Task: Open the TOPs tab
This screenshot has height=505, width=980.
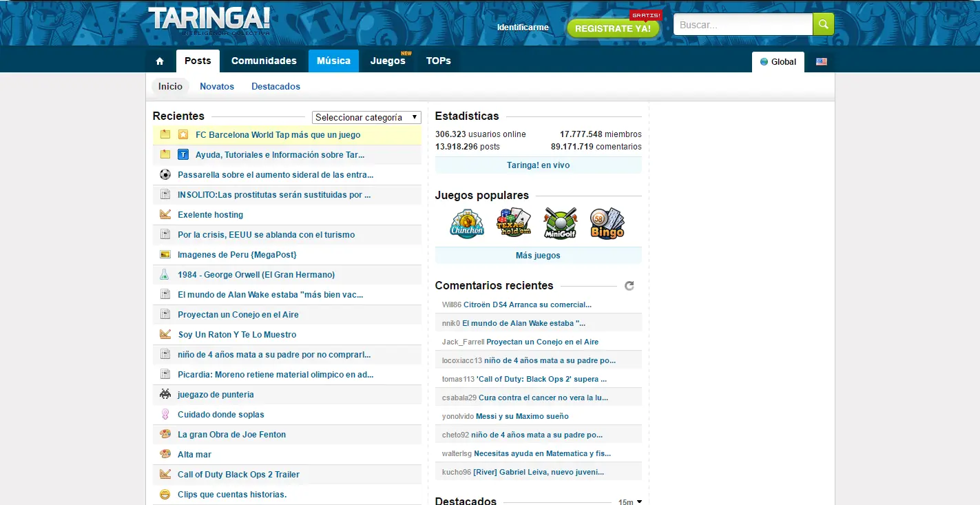Action: coord(438,61)
